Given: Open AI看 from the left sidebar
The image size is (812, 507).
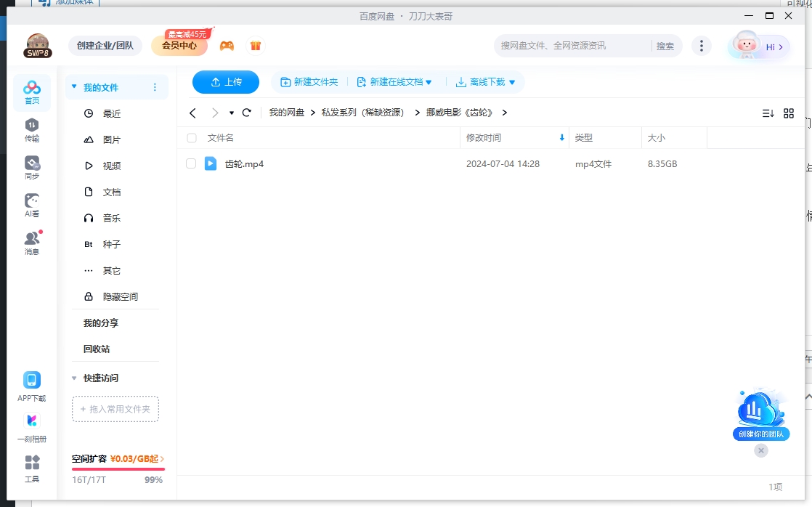Looking at the screenshot, I should pos(31,203).
